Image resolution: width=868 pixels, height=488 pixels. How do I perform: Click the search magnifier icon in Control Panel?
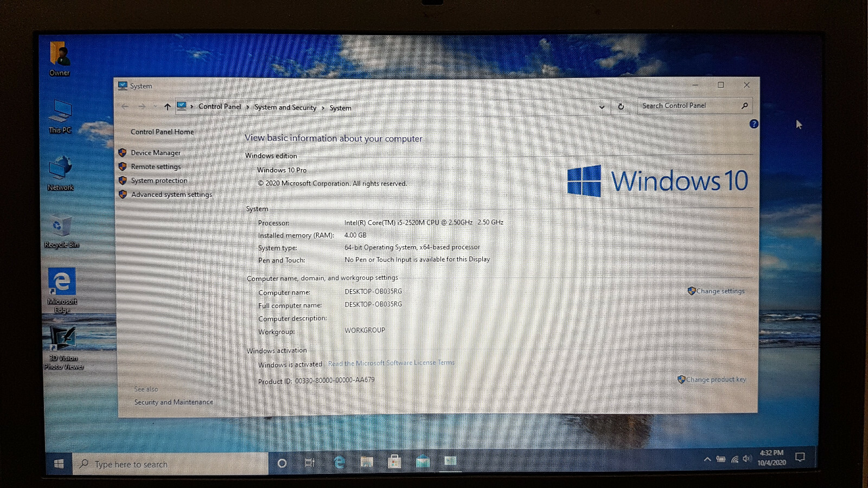[x=745, y=106]
